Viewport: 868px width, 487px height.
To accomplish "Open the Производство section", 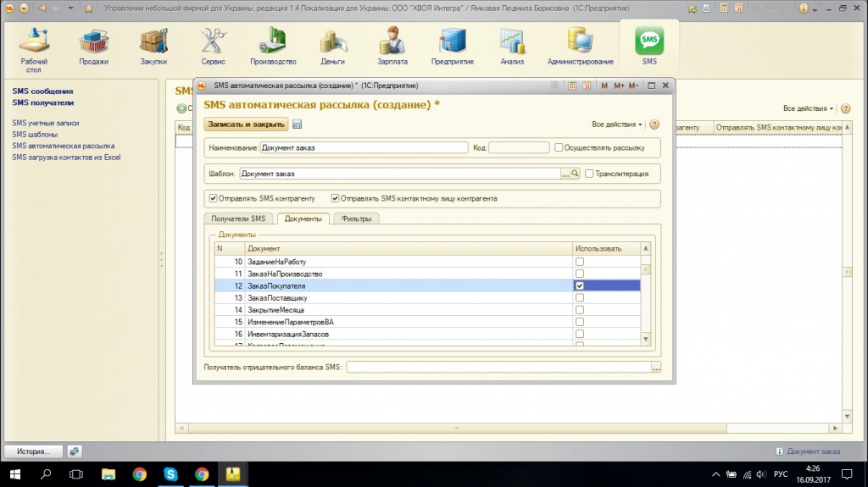I will [x=273, y=47].
